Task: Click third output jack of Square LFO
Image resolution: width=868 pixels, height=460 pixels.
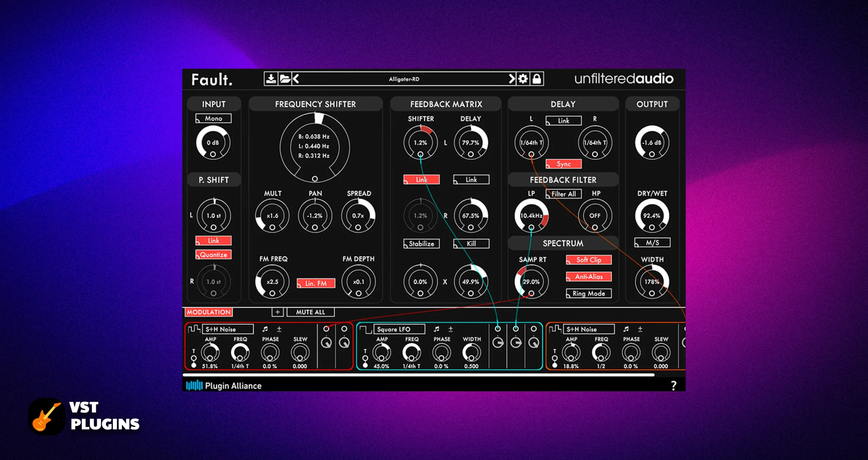Action: [534, 328]
